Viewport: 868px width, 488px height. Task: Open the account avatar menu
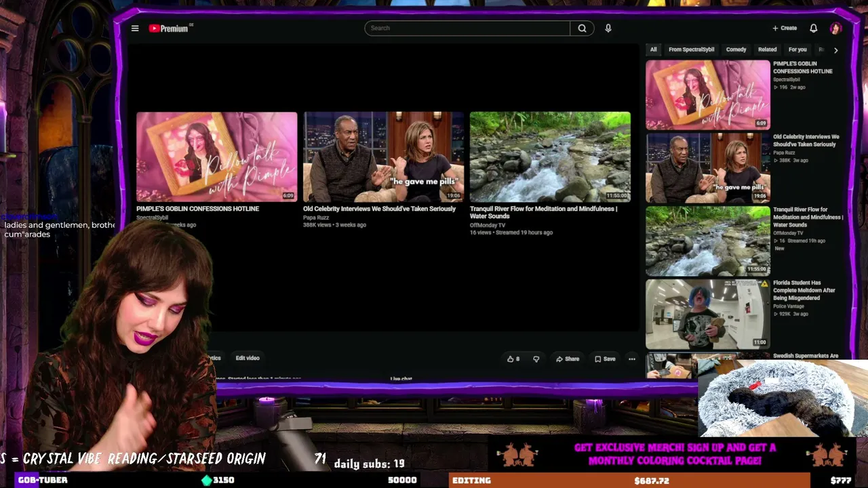click(835, 28)
